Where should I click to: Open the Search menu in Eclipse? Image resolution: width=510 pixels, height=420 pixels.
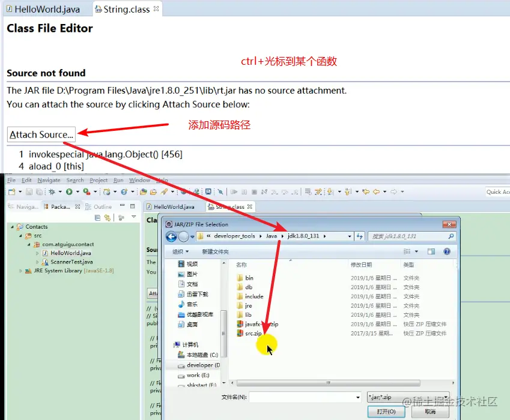75,180
